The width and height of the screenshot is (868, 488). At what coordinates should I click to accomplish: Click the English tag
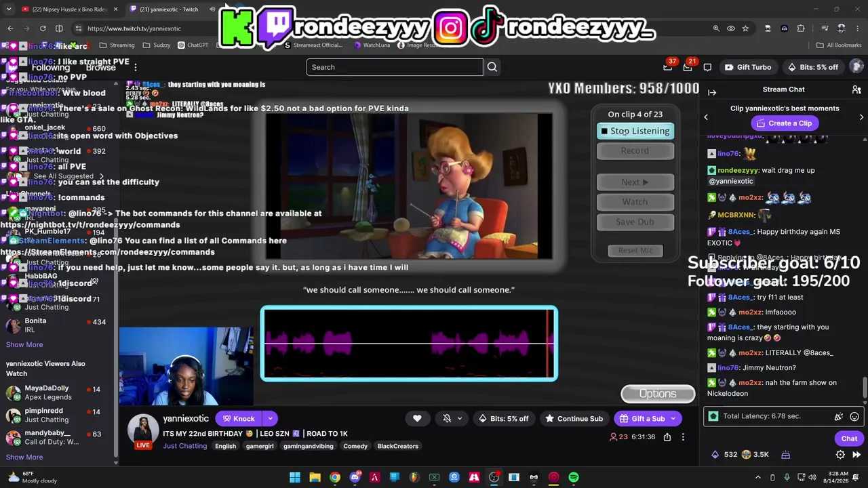pyautogui.click(x=226, y=446)
